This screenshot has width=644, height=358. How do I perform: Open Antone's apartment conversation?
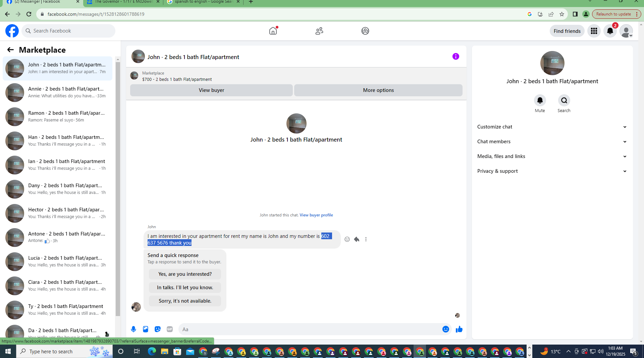(x=57, y=238)
